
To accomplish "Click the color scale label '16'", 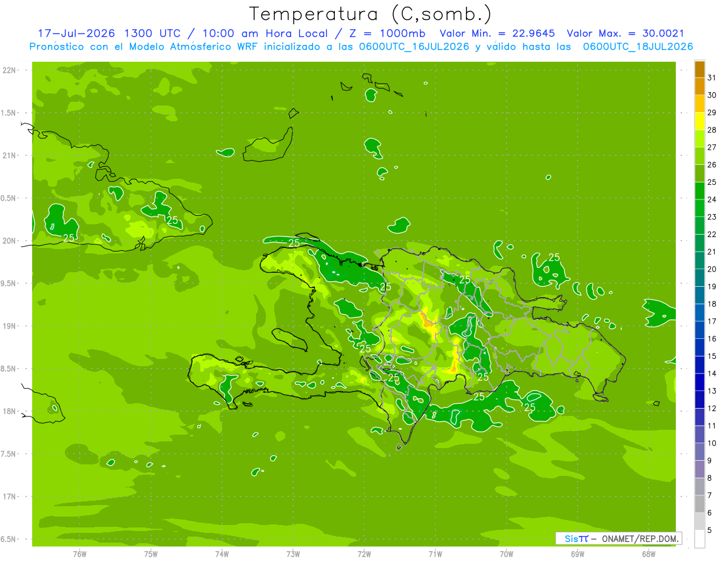I will pyautogui.click(x=712, y=339).
